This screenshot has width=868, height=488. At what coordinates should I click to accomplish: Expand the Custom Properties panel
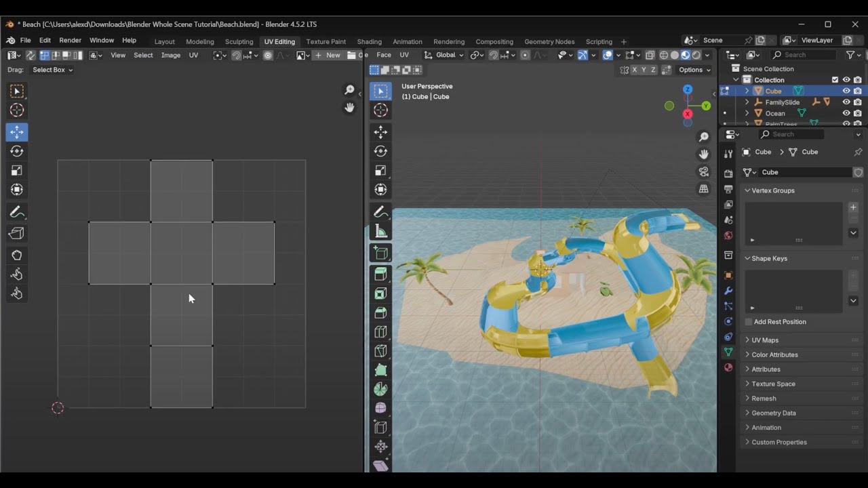coord(778,442)
